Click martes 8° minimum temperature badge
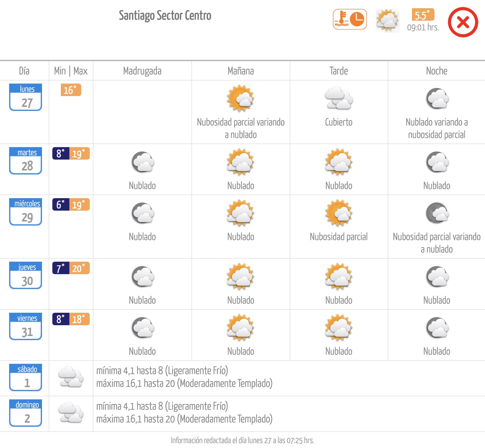The width and height of the screenshot is (485, 448). 61,153
